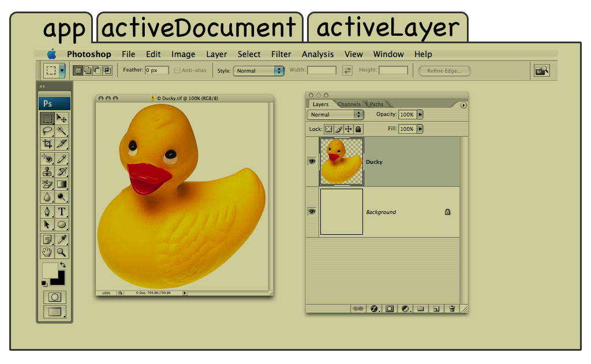
Task: Toggle lock position
Action: click(x=348, y=129)
